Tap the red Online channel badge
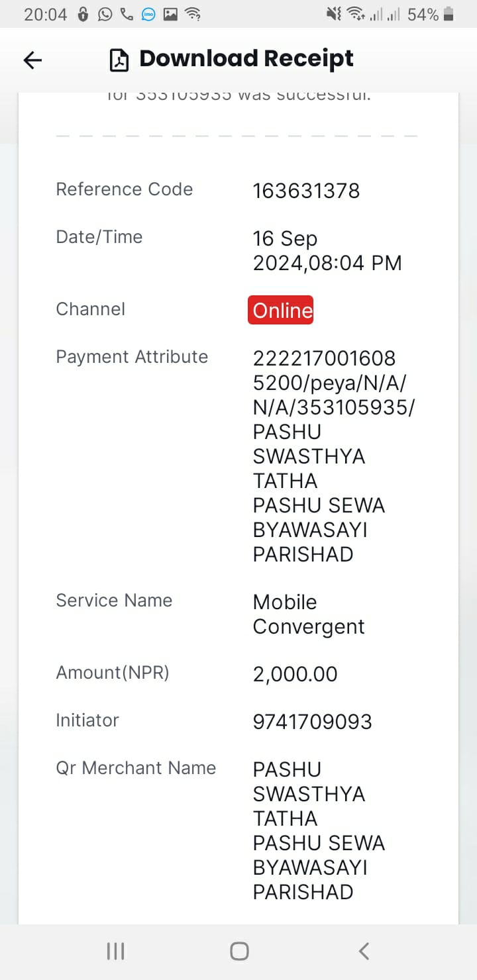The width and height of the screenshot is (477, 980). pyautogui.click(x=281, y=310)
